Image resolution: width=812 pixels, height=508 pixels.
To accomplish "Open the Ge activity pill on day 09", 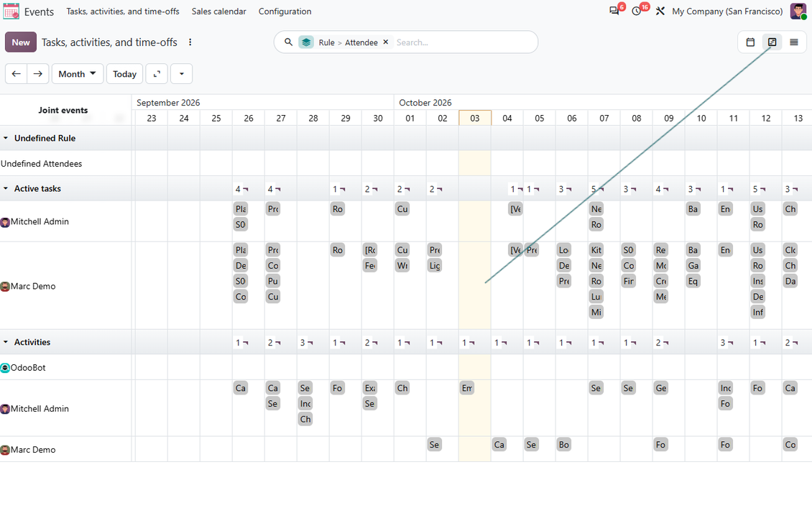I will [x=661, y=388].
